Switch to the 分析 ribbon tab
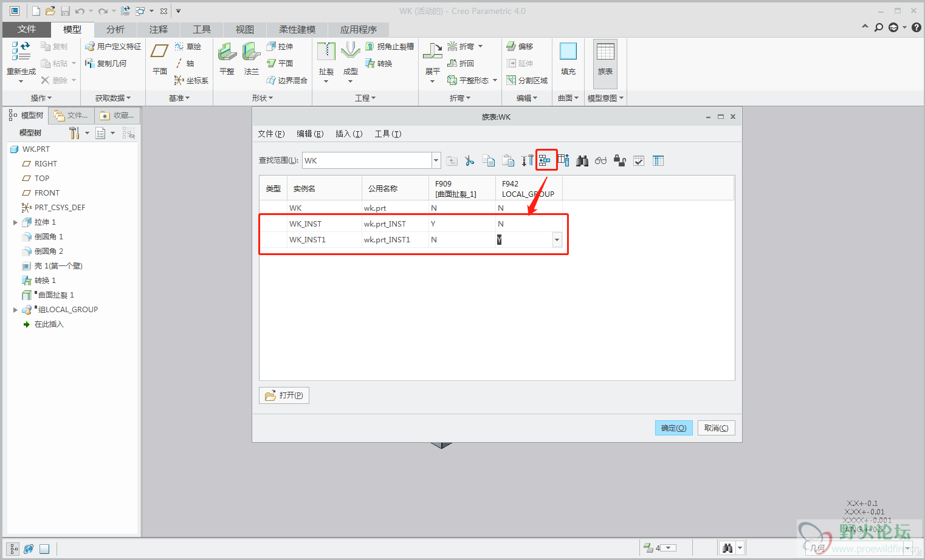The height and width of the screenshot is (560, 925). coord(115,29)
